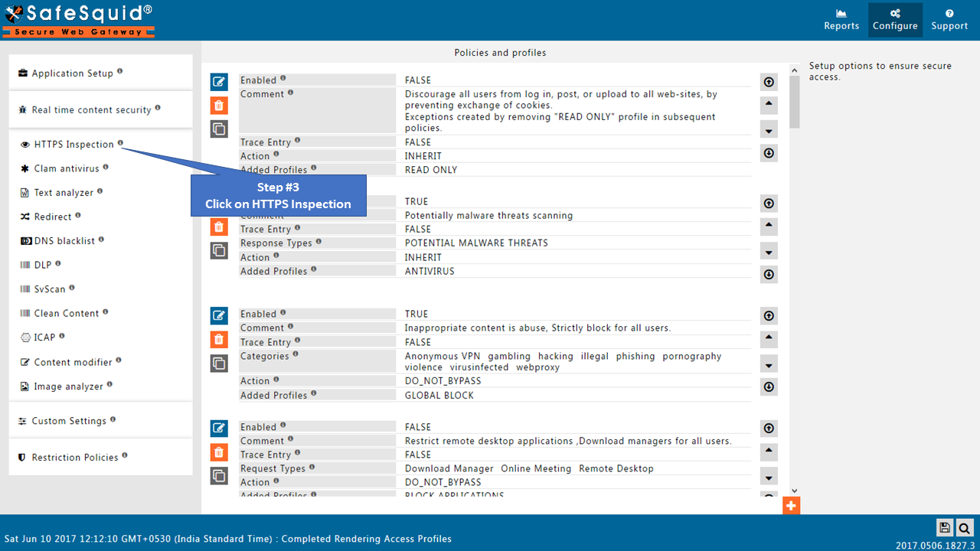Open the Reports tab
980x551 pixels.
click(841, 20)
